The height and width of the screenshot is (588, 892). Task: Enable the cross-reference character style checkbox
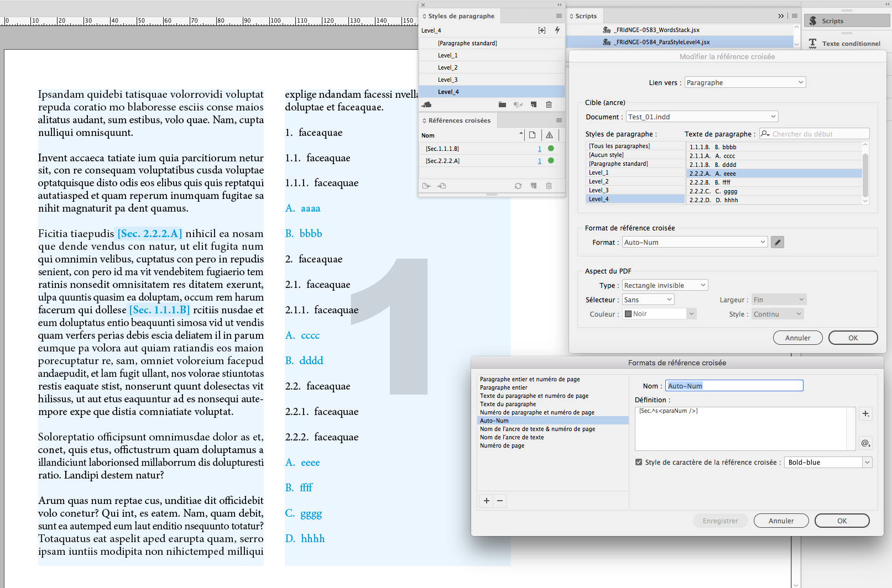tap(639, 462)
